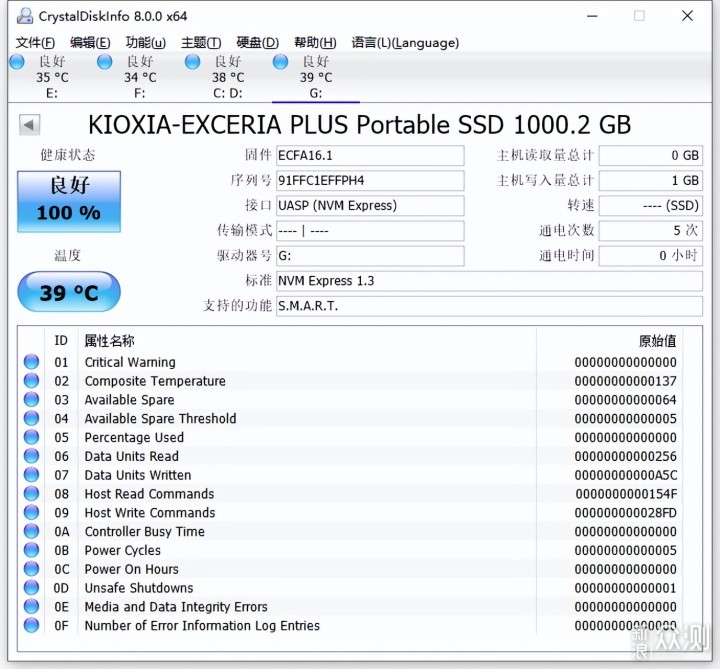Minimize the CrystalDiskInfo window
The width and height of the screenshot is (720, 669).
pyautogui.click(x=592, y=16)
